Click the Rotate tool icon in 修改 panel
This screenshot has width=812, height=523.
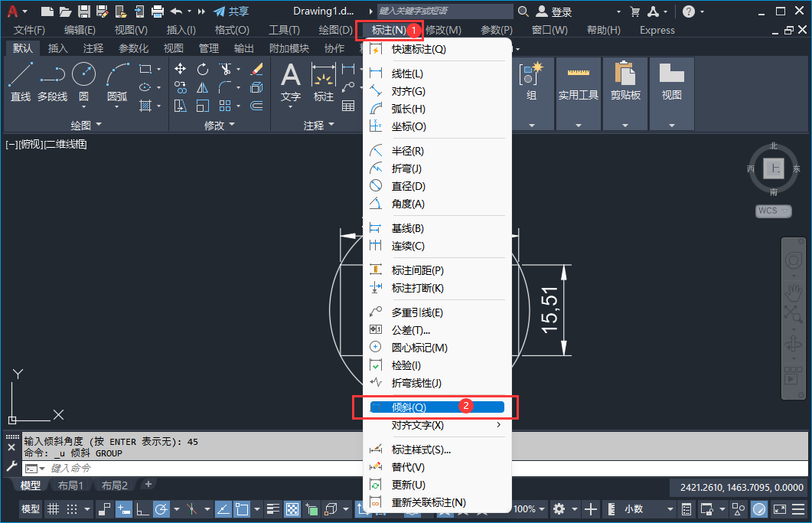(x=203, y=69)
